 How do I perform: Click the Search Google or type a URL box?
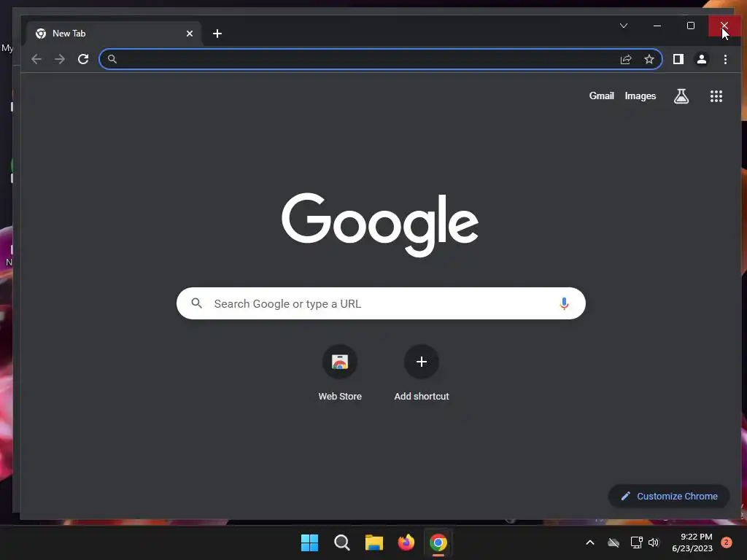pyautogui.click(x=381, y=303)
